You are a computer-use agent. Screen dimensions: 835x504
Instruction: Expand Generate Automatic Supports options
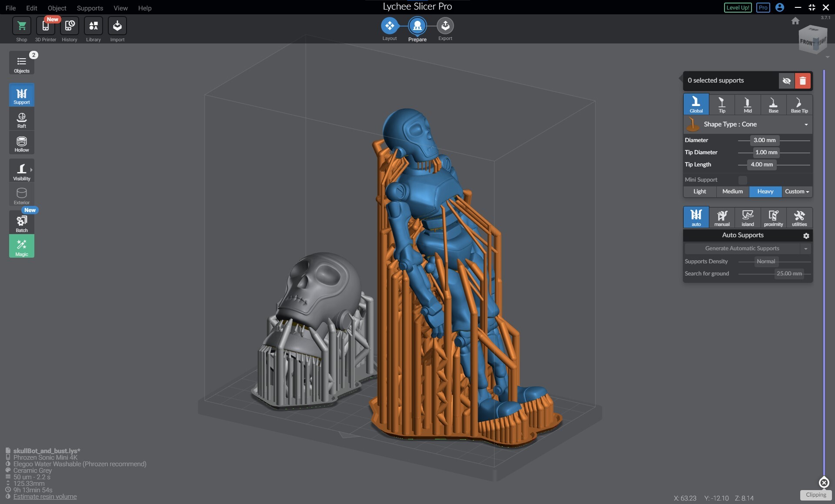[806, 248]
